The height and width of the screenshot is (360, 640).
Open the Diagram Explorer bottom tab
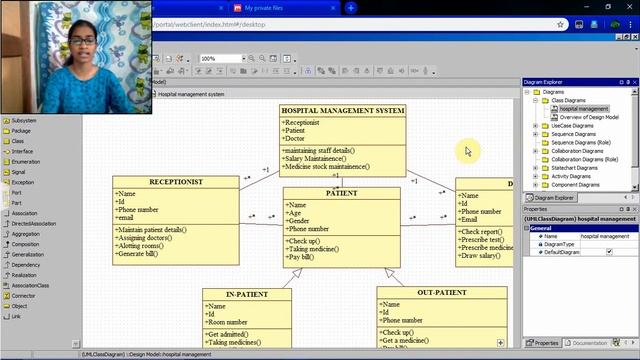551,198
